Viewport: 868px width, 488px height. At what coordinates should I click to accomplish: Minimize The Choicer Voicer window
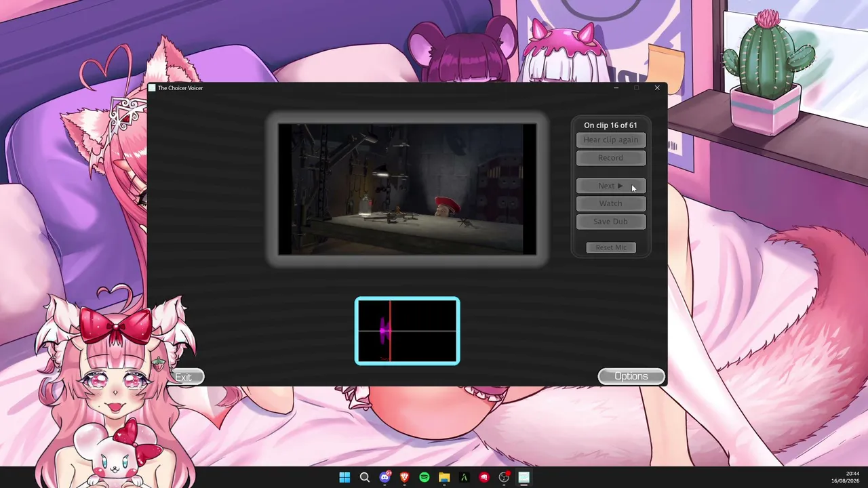pyautogui.click(x=616, y=88)
